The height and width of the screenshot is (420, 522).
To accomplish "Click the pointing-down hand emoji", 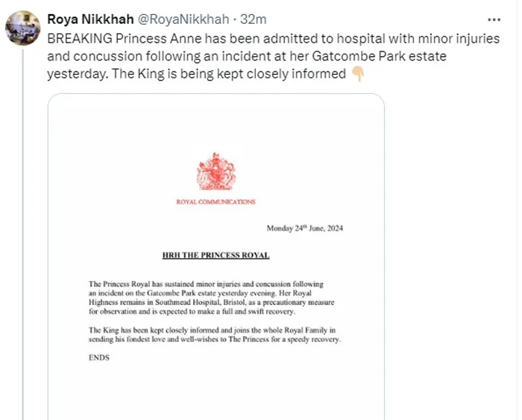I will tap(357, 74).
